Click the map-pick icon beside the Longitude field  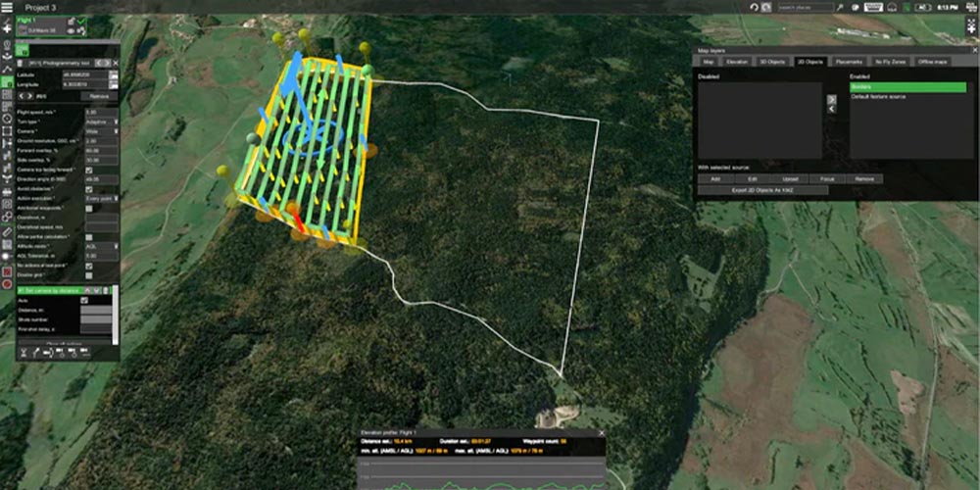point(114,84)
